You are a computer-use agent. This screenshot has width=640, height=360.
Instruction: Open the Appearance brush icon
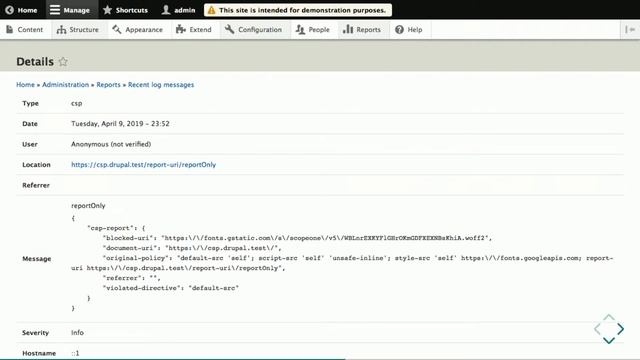pyautogui.click(x=117, y=29)
